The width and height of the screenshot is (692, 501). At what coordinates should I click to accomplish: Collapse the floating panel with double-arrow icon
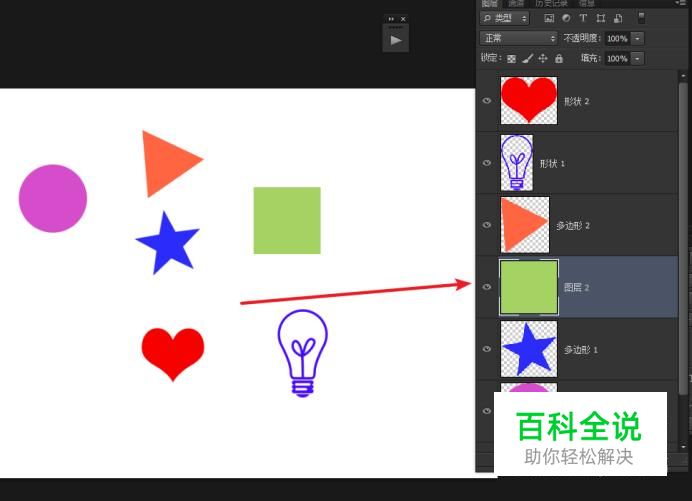391,19
